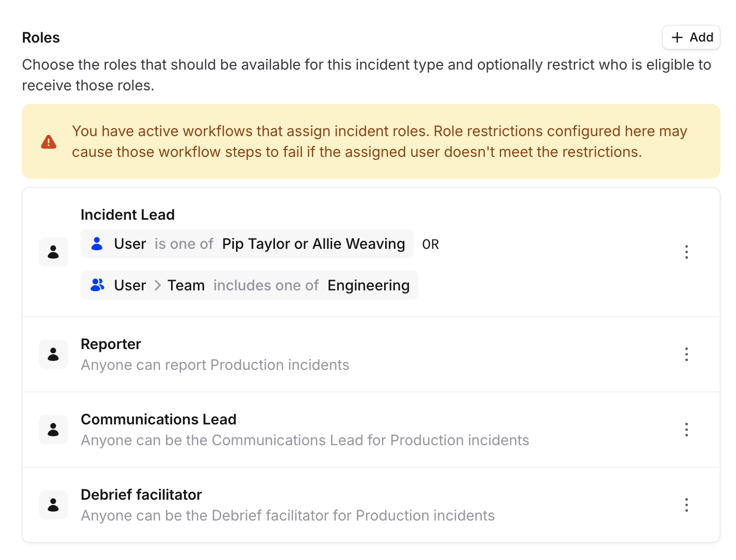Click the blue single-user icon in the first condition

coord(97,243)
